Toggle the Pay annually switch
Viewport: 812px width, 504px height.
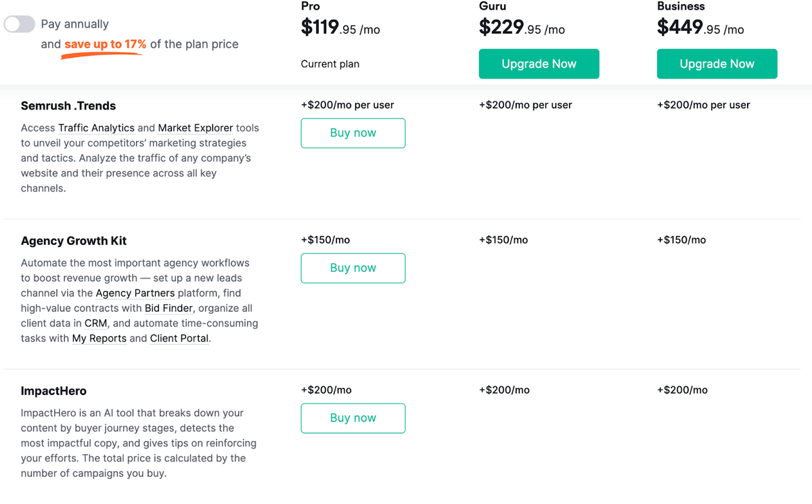[19, 24]
